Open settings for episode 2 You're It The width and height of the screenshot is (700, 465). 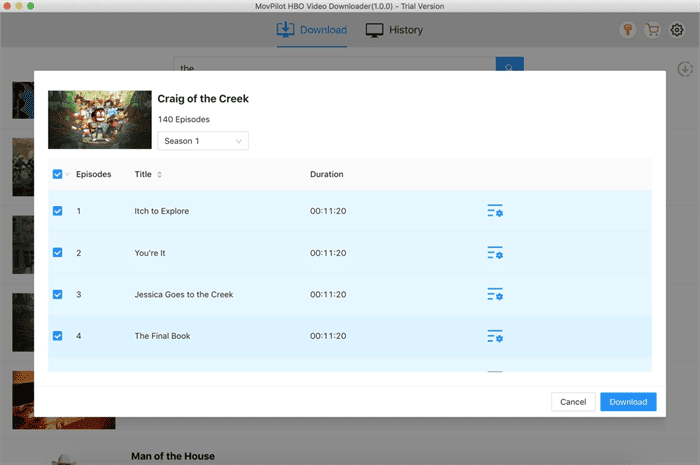[494, 253]
